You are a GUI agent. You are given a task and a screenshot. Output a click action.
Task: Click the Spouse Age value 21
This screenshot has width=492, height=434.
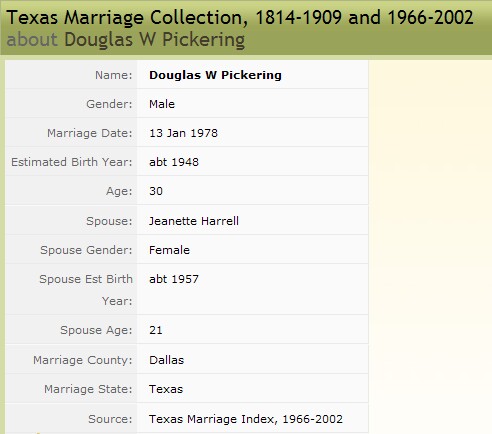[x=156, y=330]
